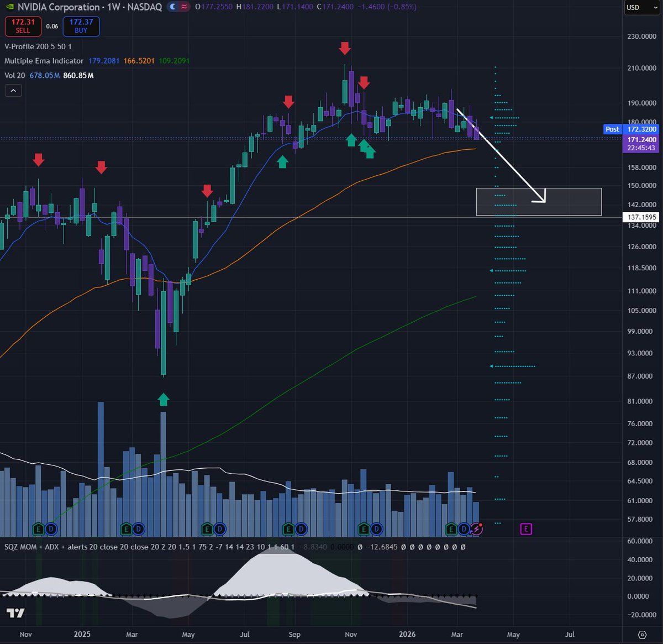
Task: Open the earnings E marker near late August 2025
Action: pos(288,529)
